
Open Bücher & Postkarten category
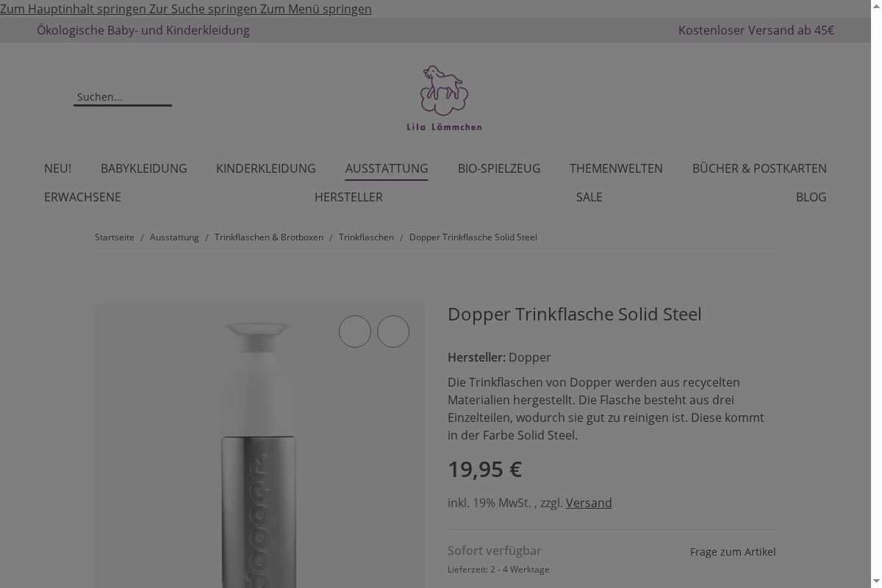[x=759, y=168]
